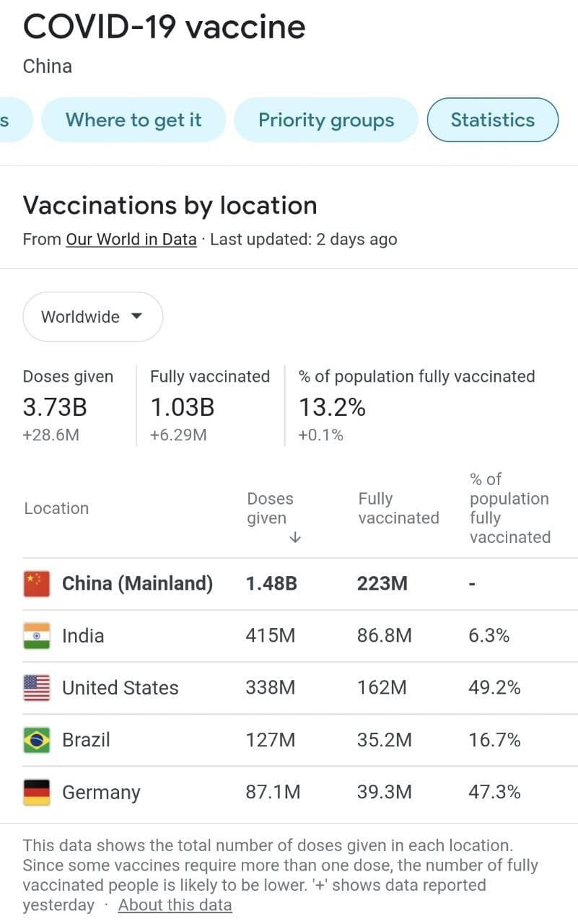578x924 pixels.
Task: Click the China flag icon
Action: 37,583
